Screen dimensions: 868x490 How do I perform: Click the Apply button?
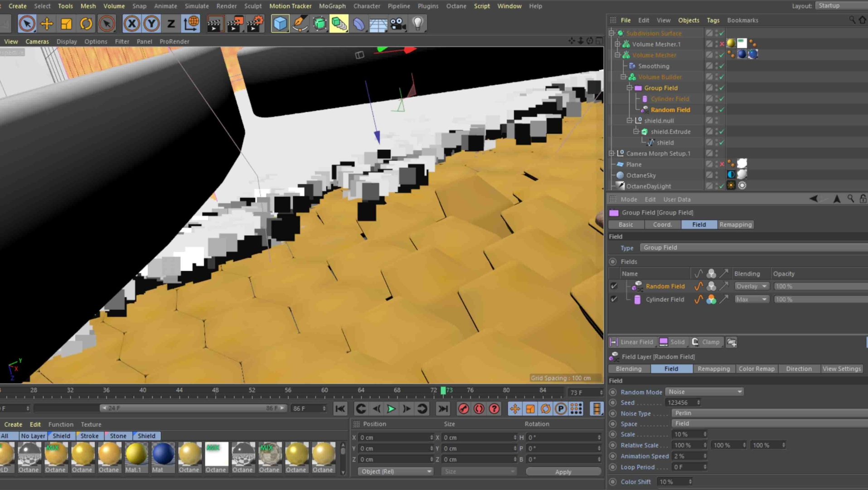pyautogui.click(x=563, y=472)
